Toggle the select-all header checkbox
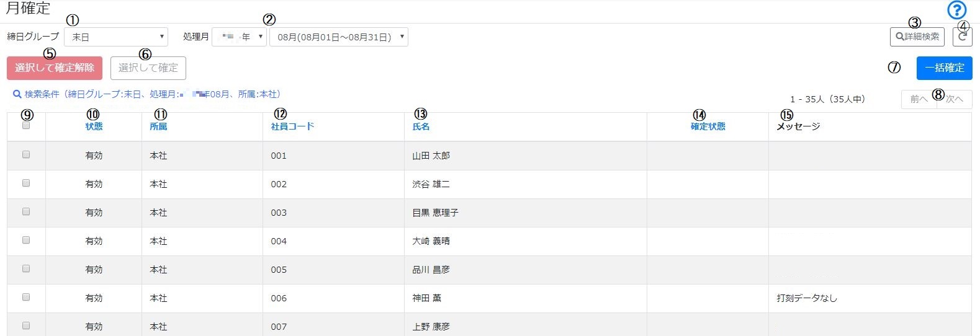 [x=26, y=125]
